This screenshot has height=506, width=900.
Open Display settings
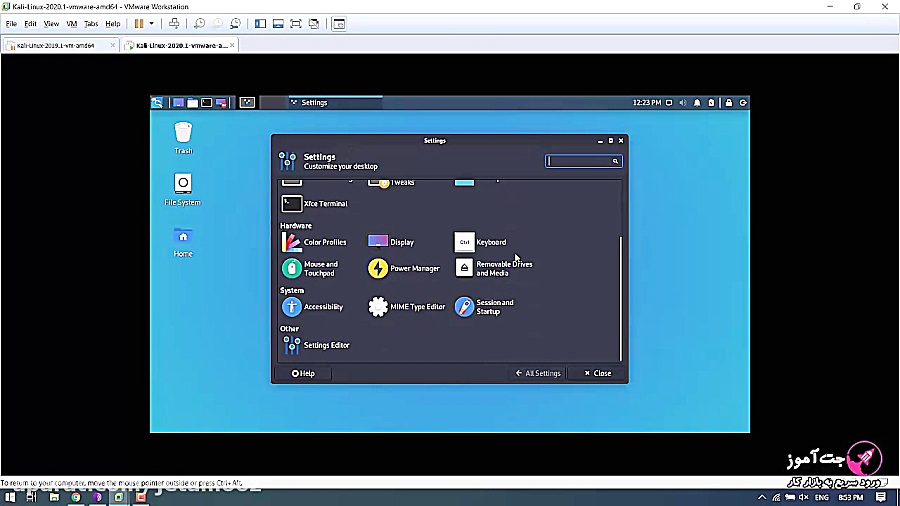pyautogui.click(x=391, y=242)
